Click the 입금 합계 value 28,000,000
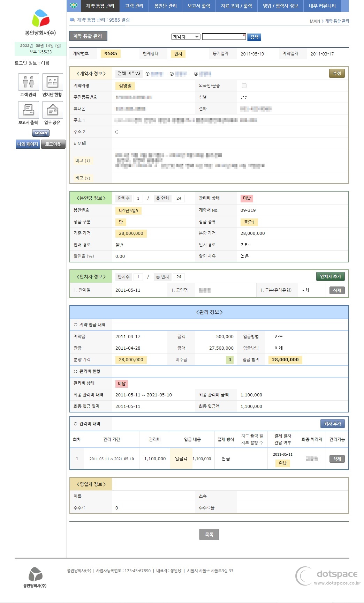 pos(285,360)
